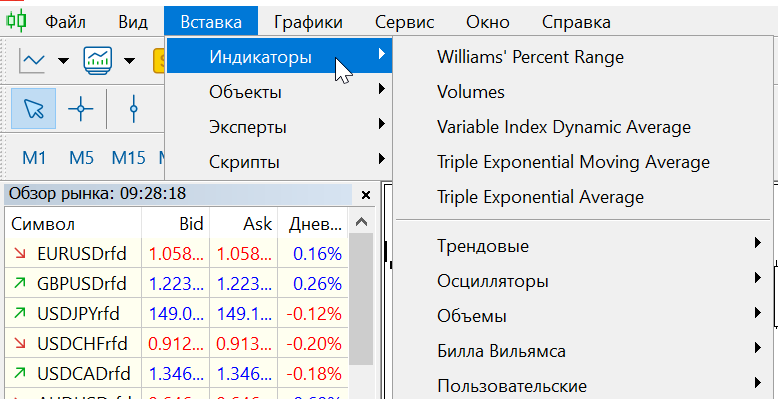Sort by the Ask column header
The height and width of the screenshot is (399, 778).
pos(244,224)
